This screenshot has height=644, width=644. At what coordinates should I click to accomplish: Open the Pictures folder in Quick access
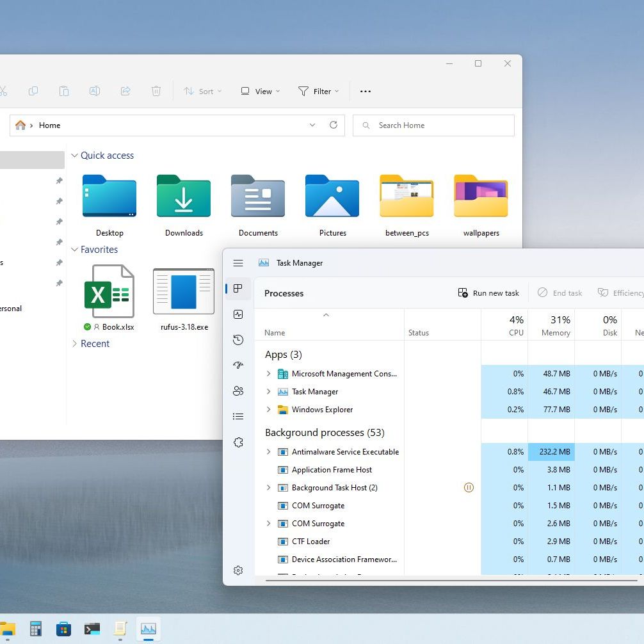[332, 205]
